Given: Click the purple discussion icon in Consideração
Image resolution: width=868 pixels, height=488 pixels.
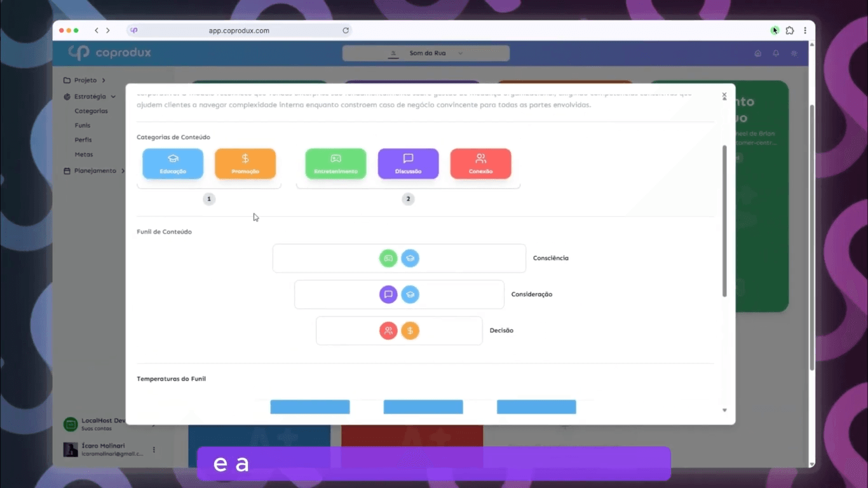Looking at the screenshot, I should point(388,295).
